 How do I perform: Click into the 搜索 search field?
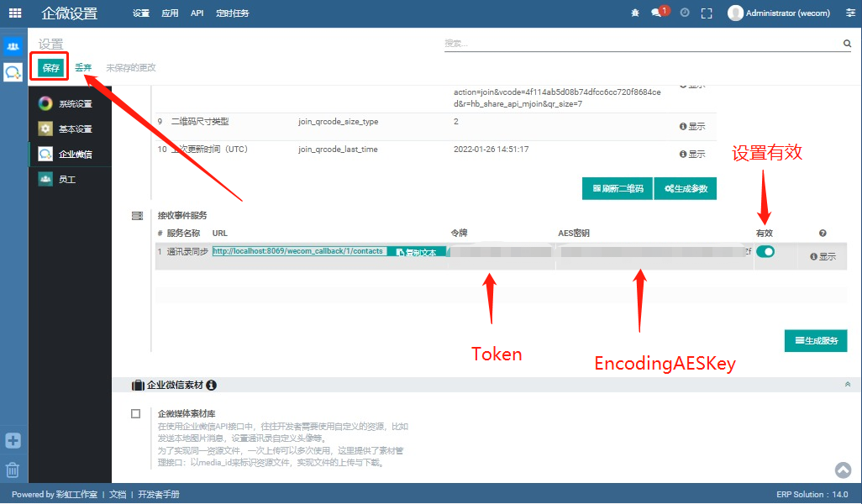point(642,44)
